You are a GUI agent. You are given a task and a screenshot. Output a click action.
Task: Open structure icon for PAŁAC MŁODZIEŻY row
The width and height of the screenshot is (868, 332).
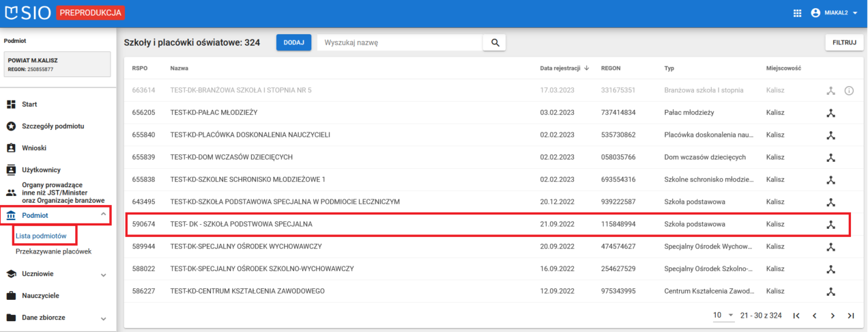(x=830, y=113)
